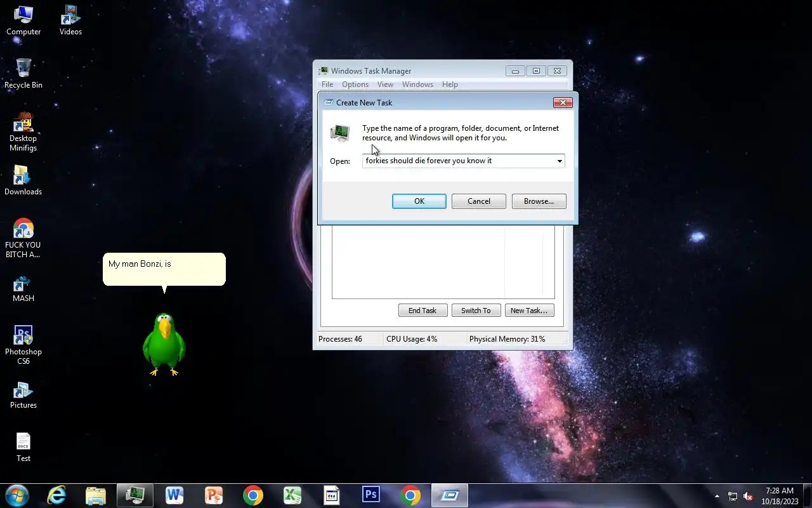
Task: Click End Task in Task Manager
Action: [x=422, y=311]
